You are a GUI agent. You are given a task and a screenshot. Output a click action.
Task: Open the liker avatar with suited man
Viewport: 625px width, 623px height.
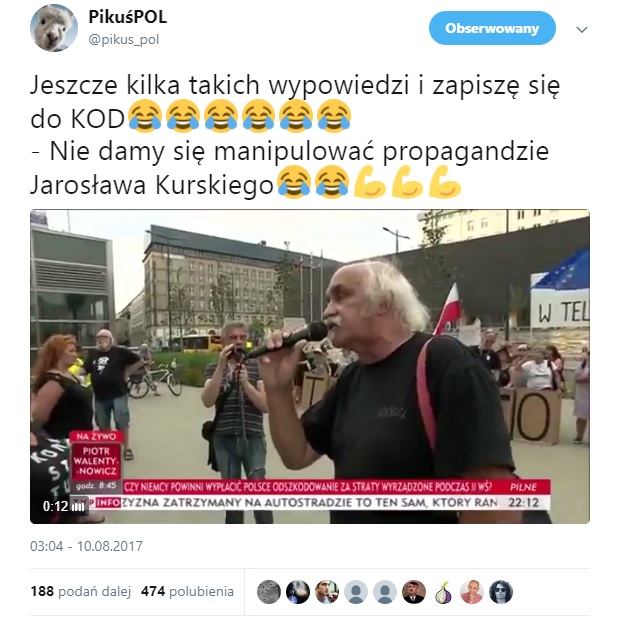tap(414, 592)
